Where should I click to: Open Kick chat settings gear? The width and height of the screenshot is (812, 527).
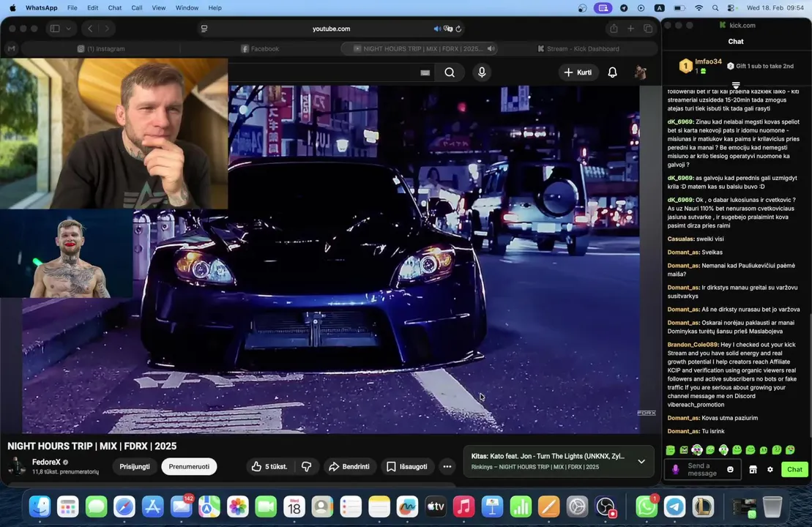click(770, 469)
